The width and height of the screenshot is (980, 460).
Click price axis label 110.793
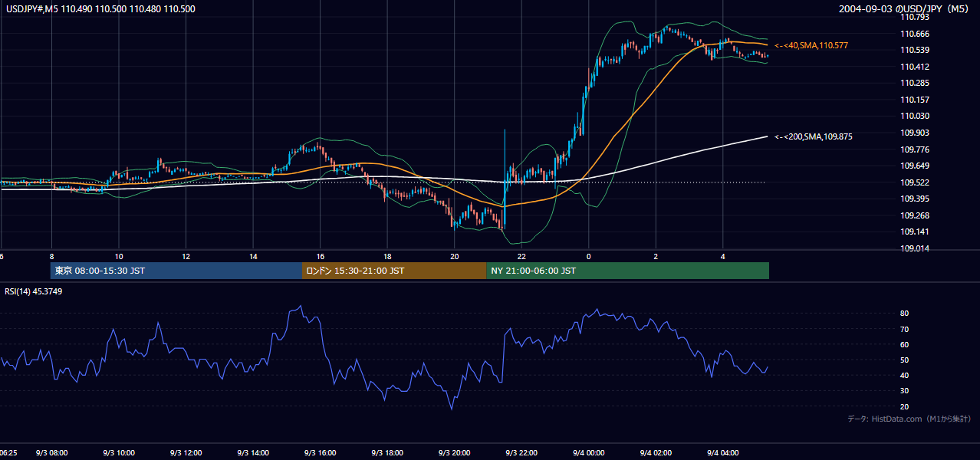[x=913, y=17]
